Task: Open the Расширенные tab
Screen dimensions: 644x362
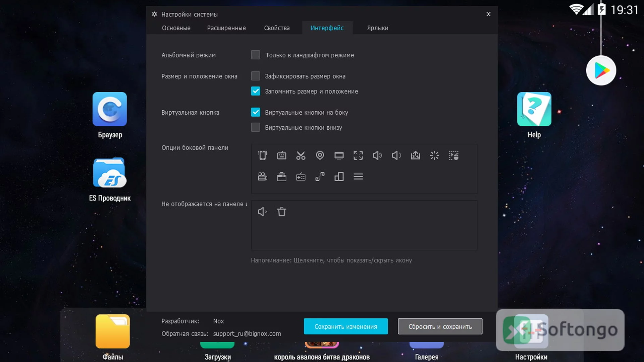Action: pos(226,28)
